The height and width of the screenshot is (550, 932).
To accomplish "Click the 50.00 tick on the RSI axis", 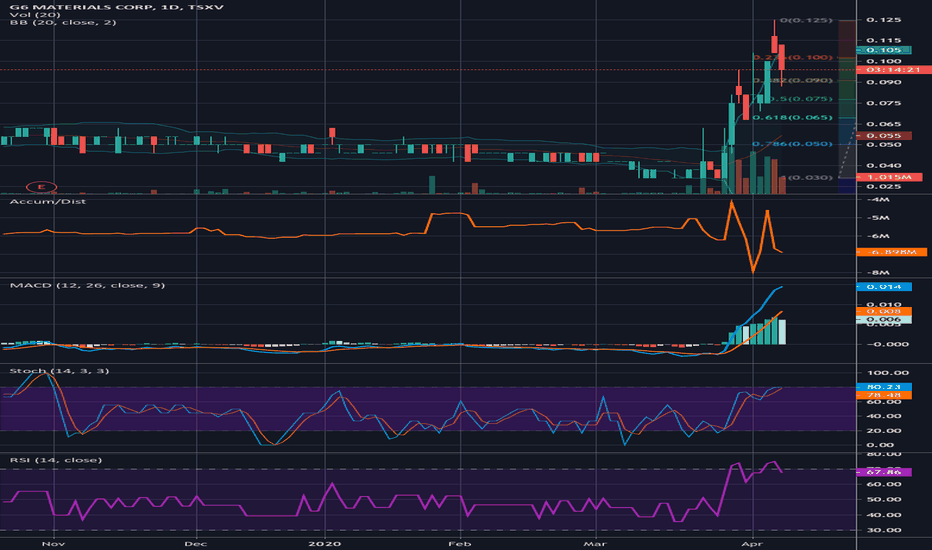I will coord(884,499).
